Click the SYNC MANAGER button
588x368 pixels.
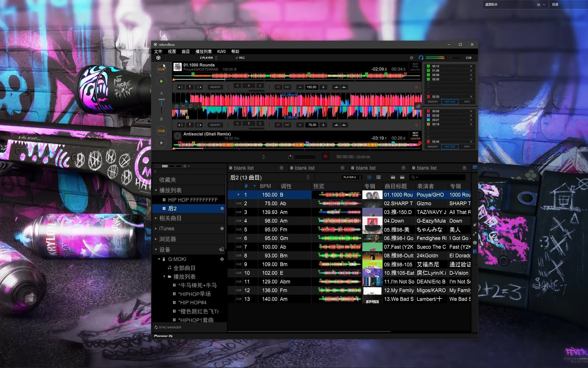tap(169, 327)
